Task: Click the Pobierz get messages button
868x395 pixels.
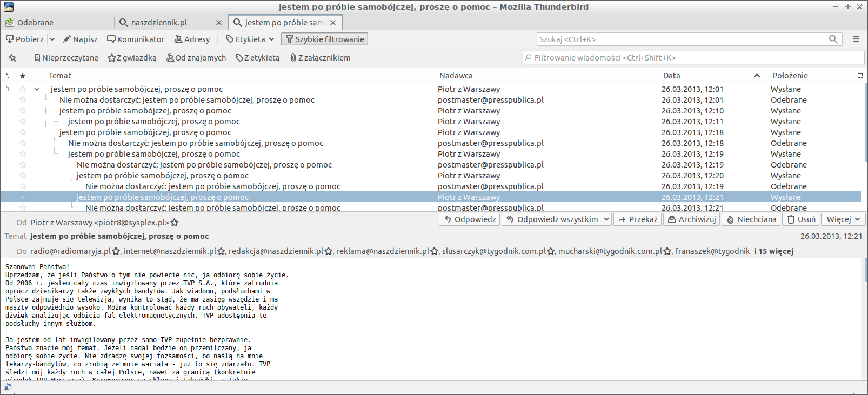Action: (x=25, y=39)
